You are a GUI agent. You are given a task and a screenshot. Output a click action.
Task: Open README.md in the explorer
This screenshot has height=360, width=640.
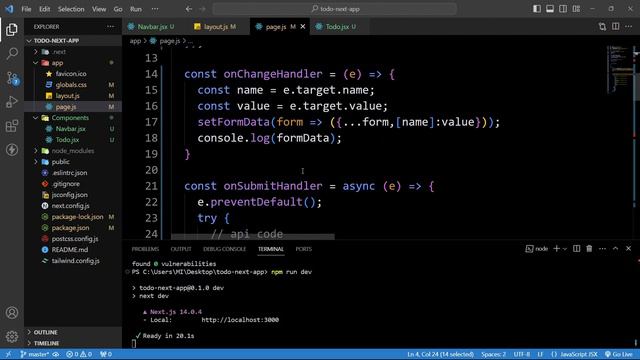(69, 249)
